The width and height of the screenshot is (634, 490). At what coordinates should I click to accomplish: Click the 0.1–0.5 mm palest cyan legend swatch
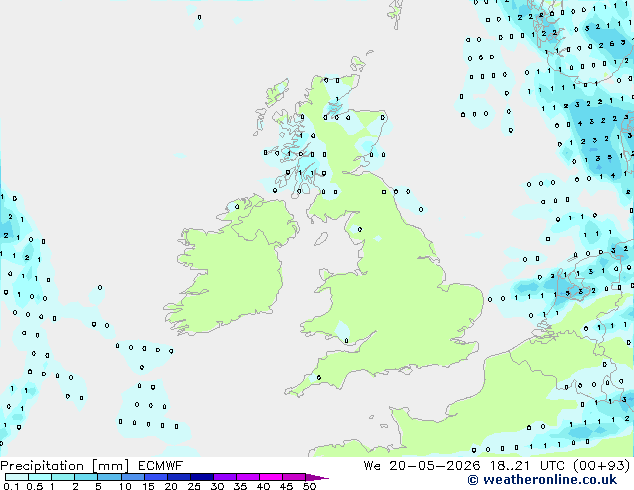(x=17, y=477)
